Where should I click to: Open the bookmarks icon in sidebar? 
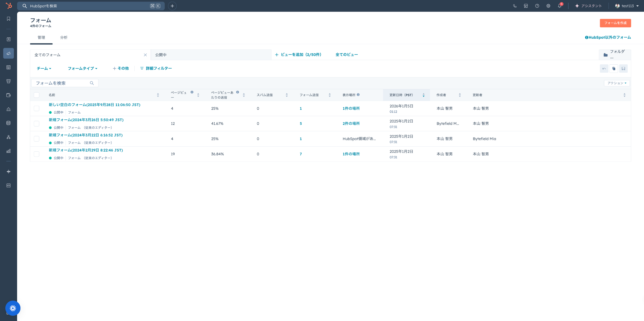point(9,19)
